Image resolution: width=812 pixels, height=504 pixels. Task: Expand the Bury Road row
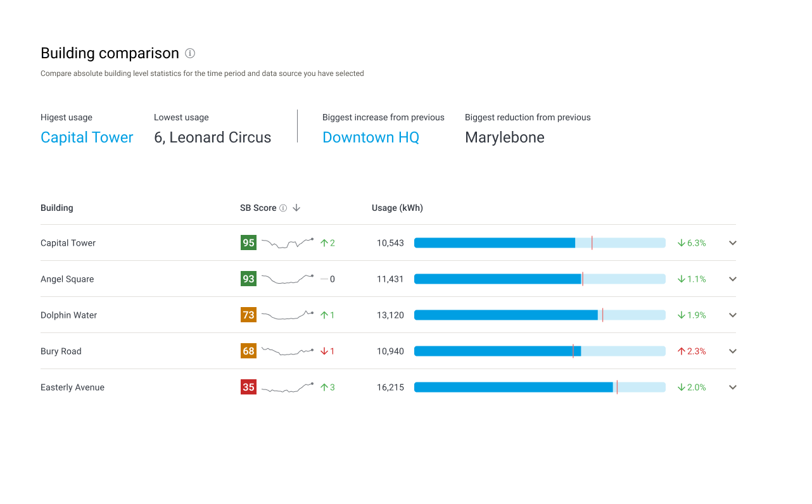[x=733, y=351]
